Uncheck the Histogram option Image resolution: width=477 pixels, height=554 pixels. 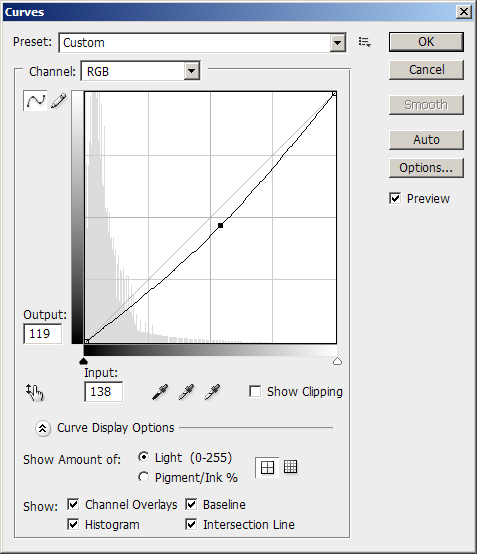[73, 524]
